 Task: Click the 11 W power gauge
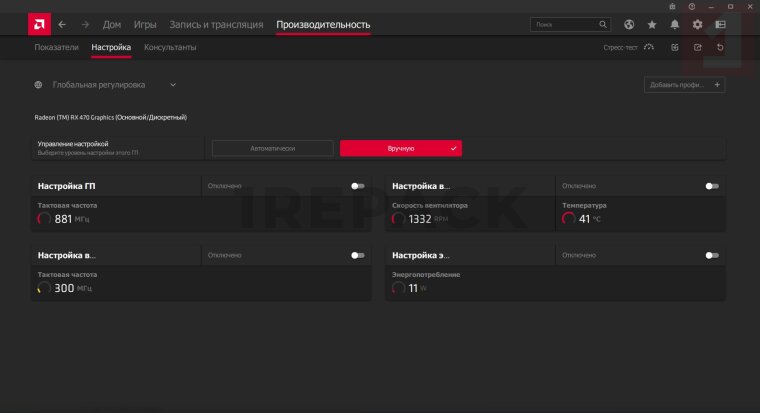pyautogui.click(x=398, y=288)
